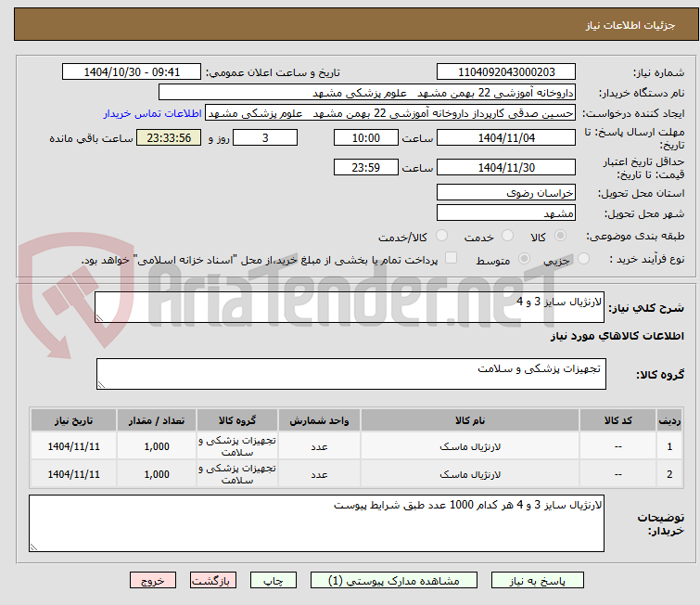Click the remaining days field showing 3

(x=265, y=137)
